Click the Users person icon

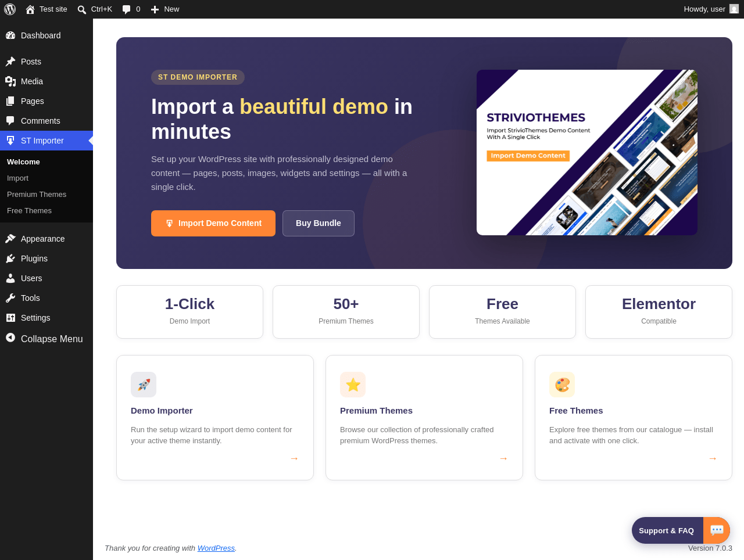point(10,278)
